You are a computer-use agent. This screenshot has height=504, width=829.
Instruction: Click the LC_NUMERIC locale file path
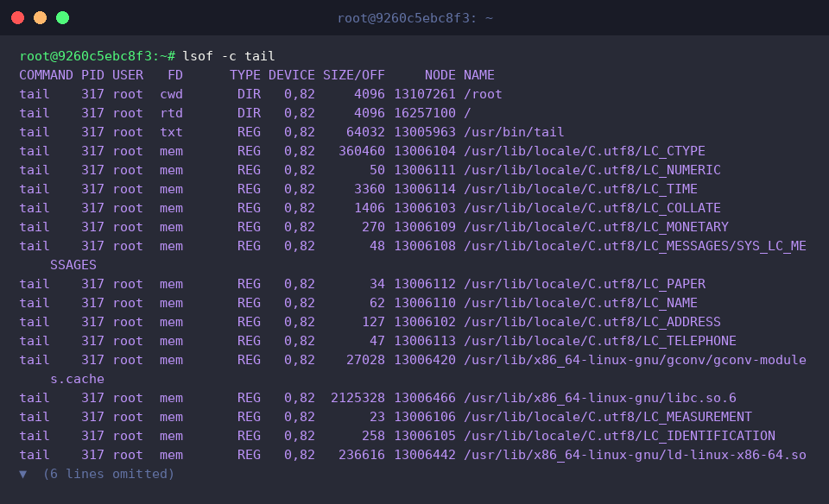(x=592, y=170)
